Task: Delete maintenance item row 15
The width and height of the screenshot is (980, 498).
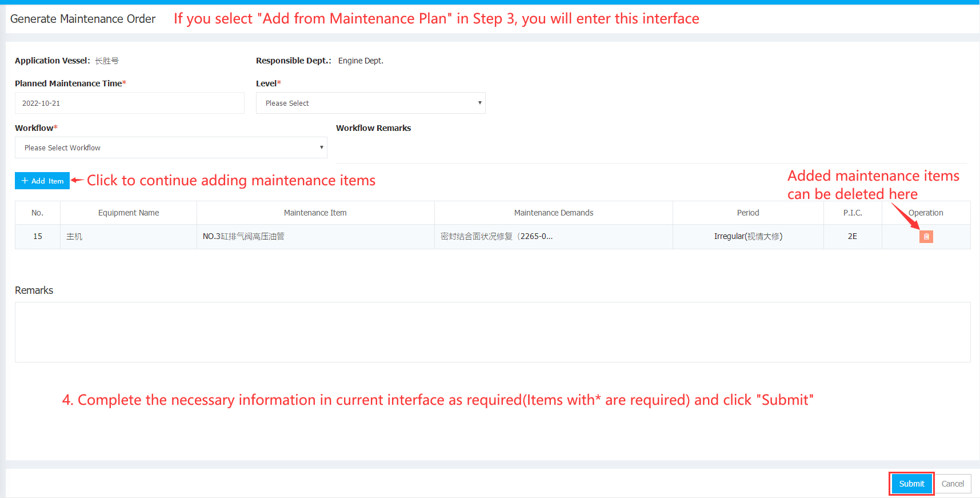Action: pos(926,236)
